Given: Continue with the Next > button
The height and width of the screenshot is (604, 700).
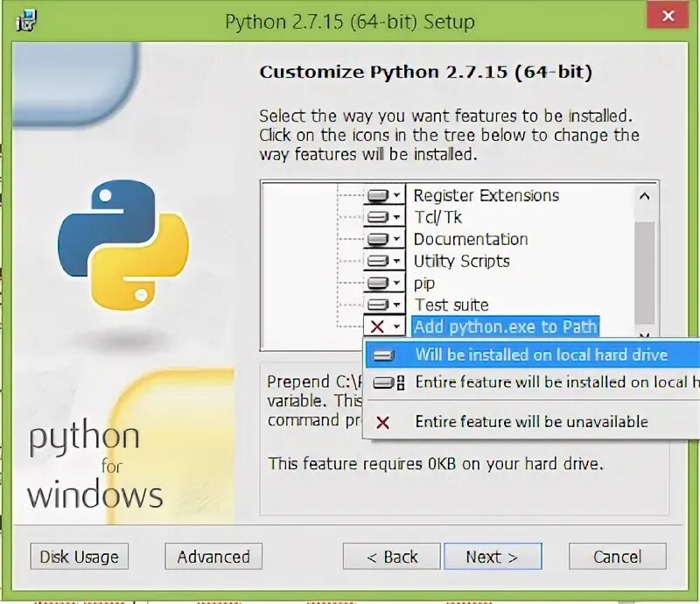Looking at the screenshot, I should tap(493, 557).
